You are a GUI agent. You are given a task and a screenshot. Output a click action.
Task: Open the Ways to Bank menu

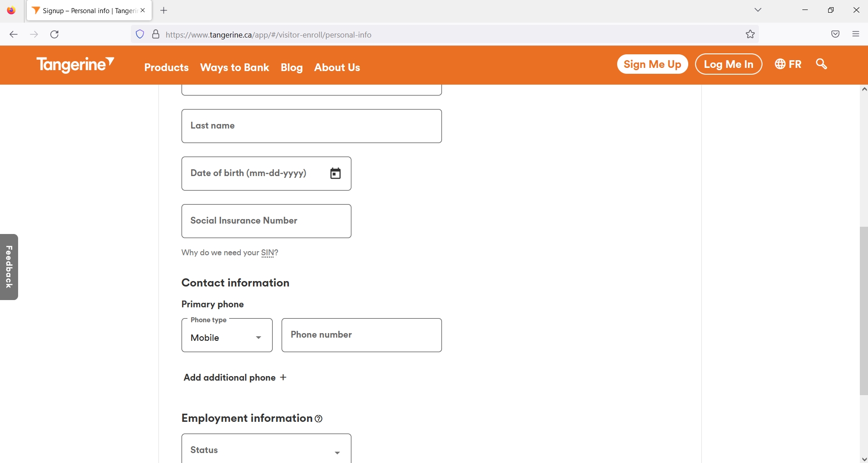[234, 67]
